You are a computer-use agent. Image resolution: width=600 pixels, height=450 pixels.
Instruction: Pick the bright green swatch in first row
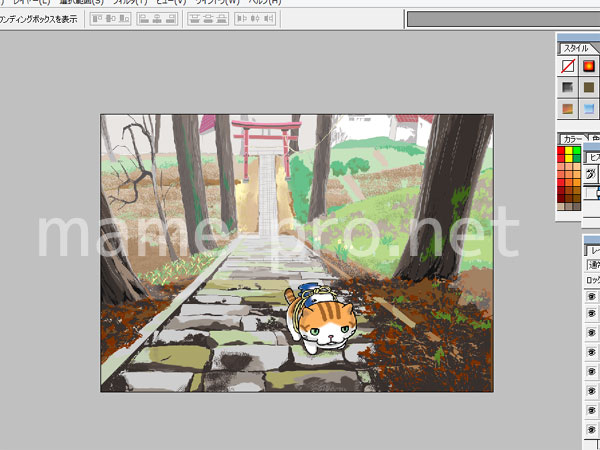[x=577, y=150]
